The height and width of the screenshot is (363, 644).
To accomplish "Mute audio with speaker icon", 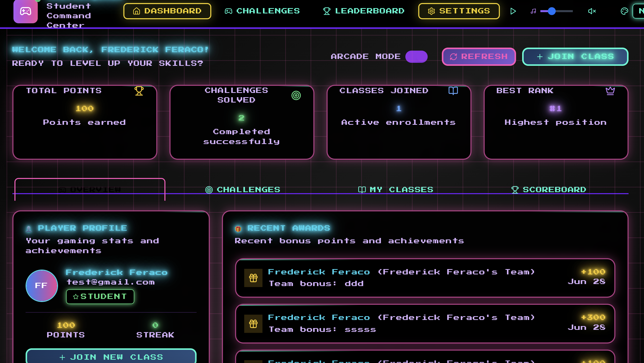I will pos(592,11).
